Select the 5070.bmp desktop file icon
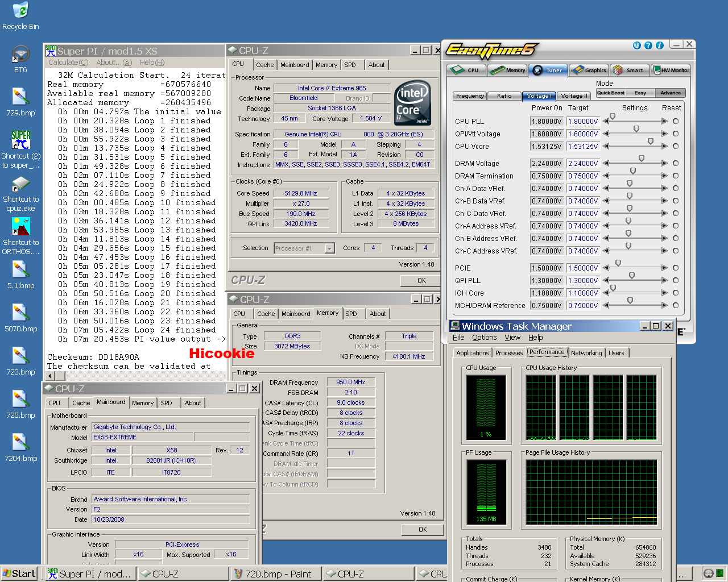 pos(20,313)
